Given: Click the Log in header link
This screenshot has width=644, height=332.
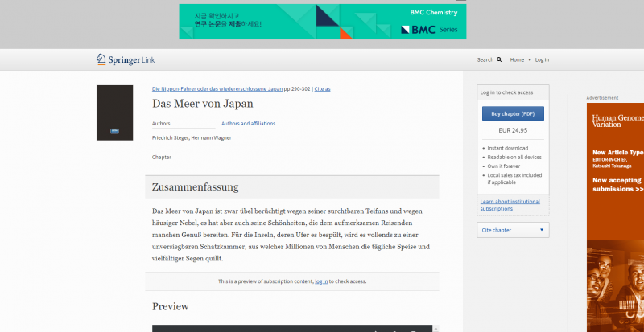Looking at the screenshot, I should [x=542, y=59].
